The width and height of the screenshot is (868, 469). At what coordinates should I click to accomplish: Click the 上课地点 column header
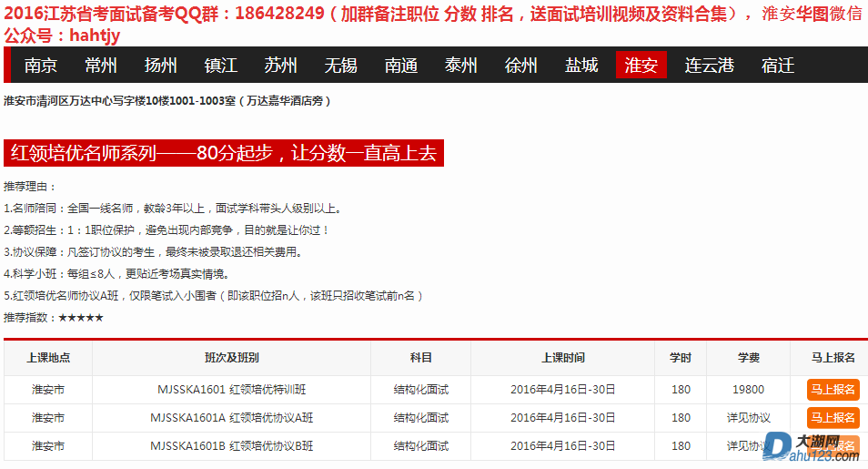click(48, 358)
